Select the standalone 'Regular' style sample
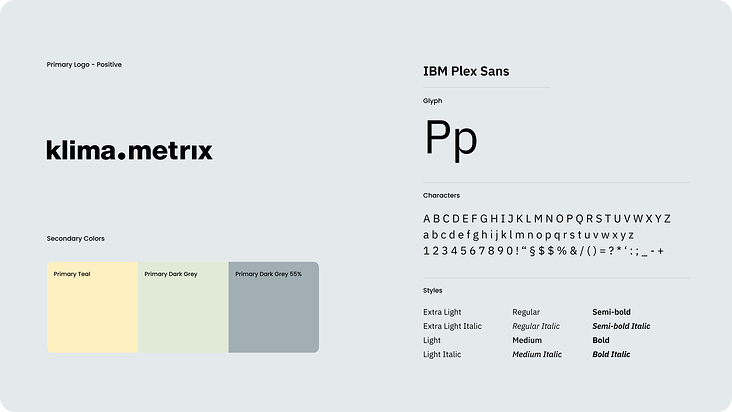 [x=526, y=312]
